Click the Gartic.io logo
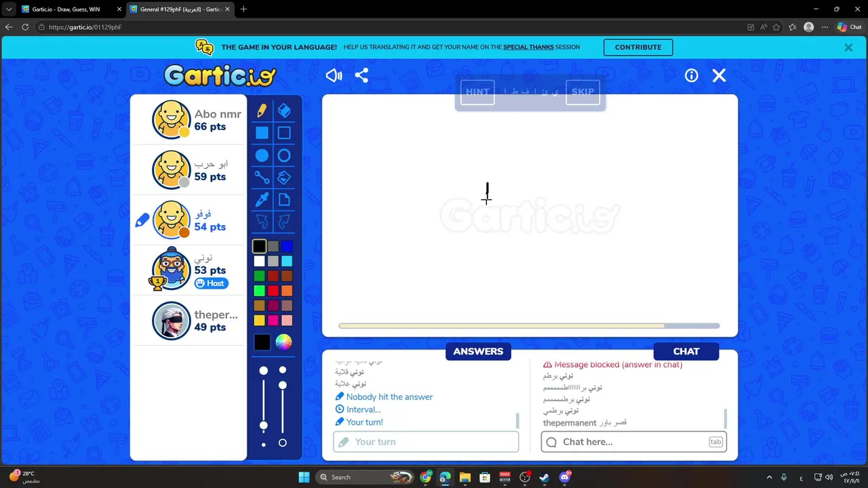The image size is (868, 488). pyautogui.click(x=220, y=75)
